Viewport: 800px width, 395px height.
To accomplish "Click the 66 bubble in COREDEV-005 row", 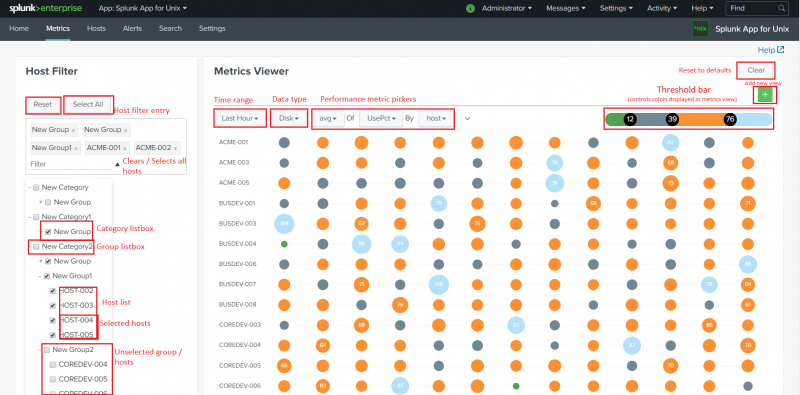I will [x=284, y=365].
